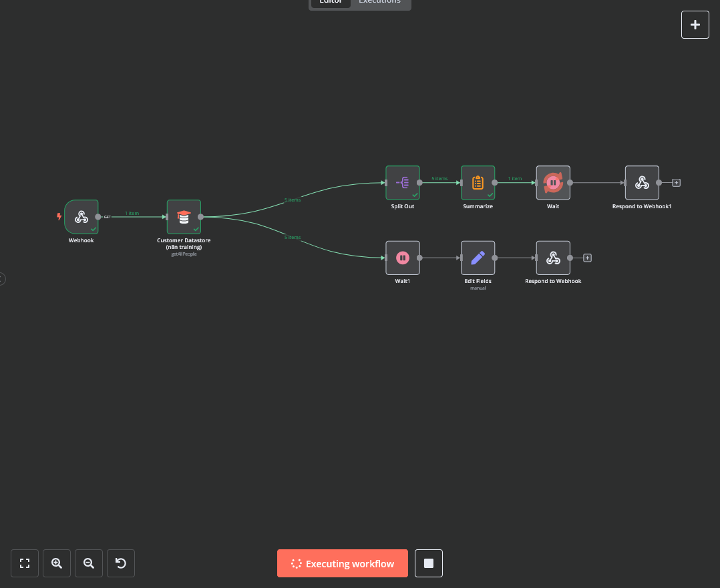Open the Respond to Webhook1 node
720x588 pixels.
642,182
